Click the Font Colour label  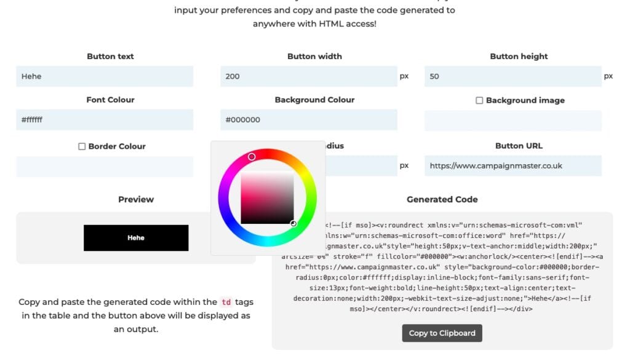pyautogui.click(x=110, y=100)
